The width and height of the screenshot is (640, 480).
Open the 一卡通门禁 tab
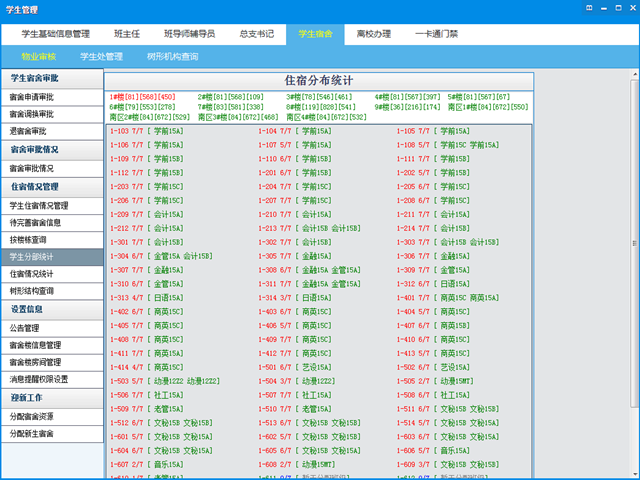coord(435,33)
